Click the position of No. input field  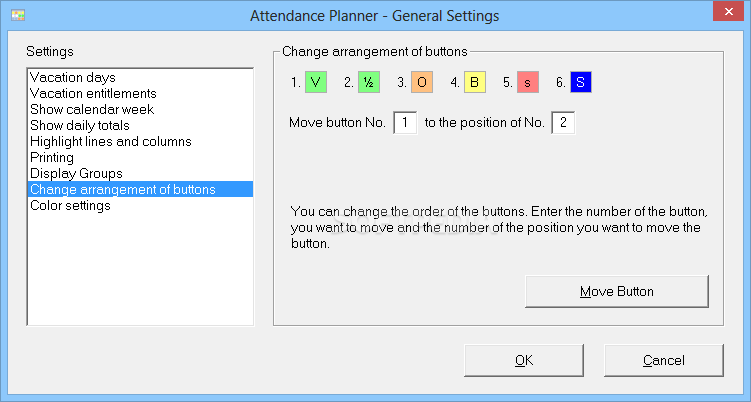pos(563,123)
